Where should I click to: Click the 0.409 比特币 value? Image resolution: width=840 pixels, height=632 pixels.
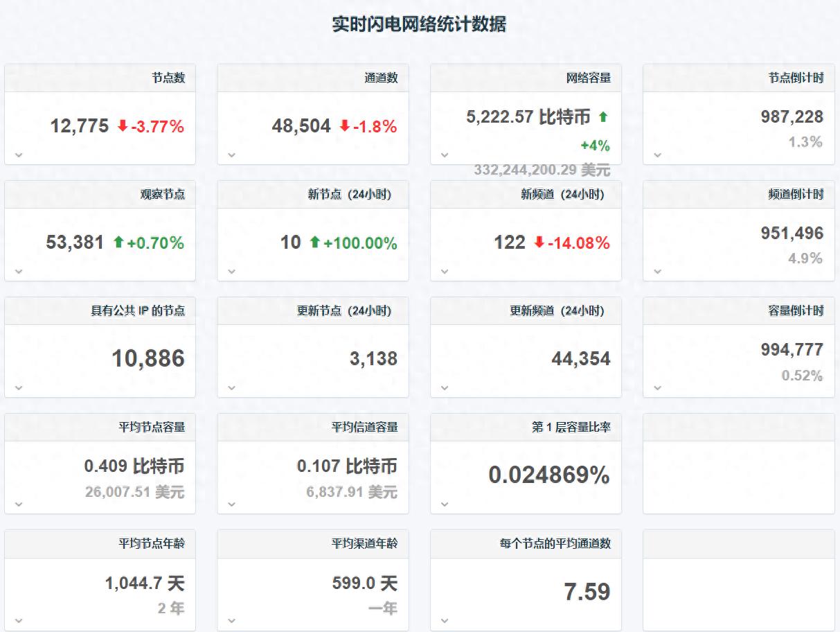pos(134,466)
